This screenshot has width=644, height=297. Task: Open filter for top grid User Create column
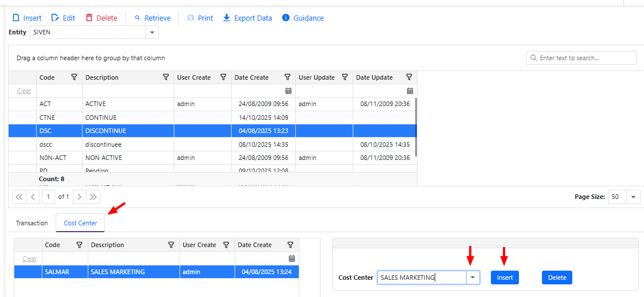[224, 77]
